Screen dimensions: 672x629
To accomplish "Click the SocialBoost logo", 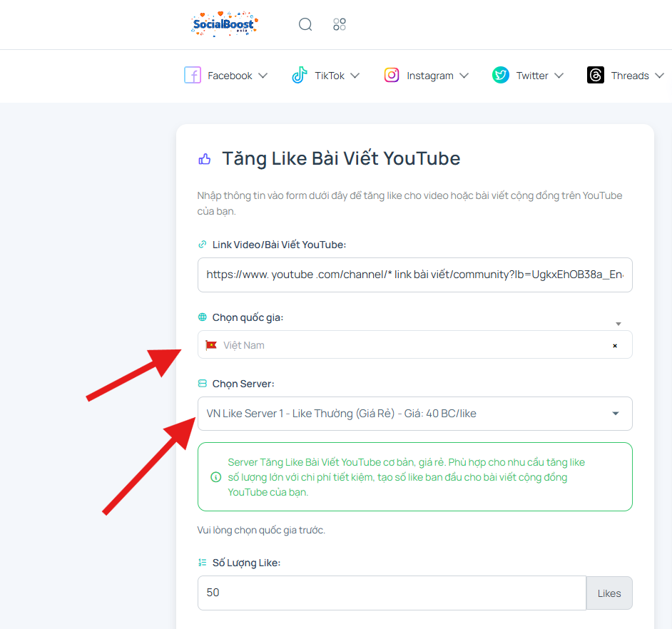I will (x=225, y=24).
